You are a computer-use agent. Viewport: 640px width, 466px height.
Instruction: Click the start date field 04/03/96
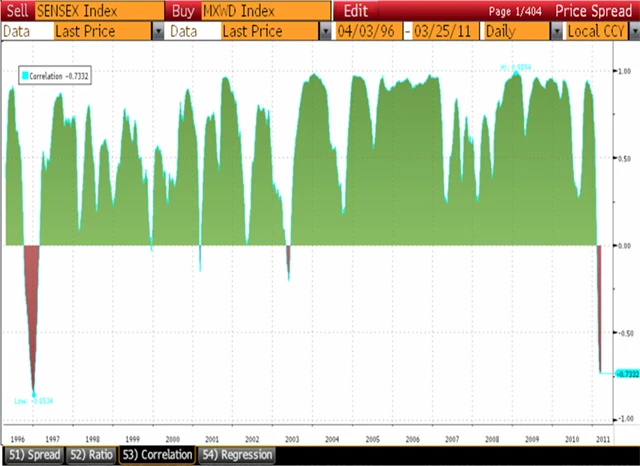click(x=369, y=31)
